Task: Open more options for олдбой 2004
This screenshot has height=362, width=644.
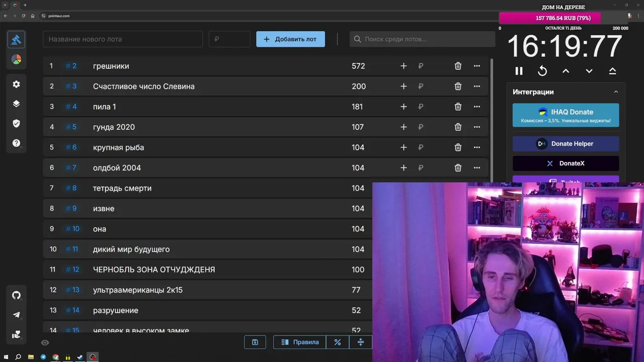Action: tap(477, 168)
